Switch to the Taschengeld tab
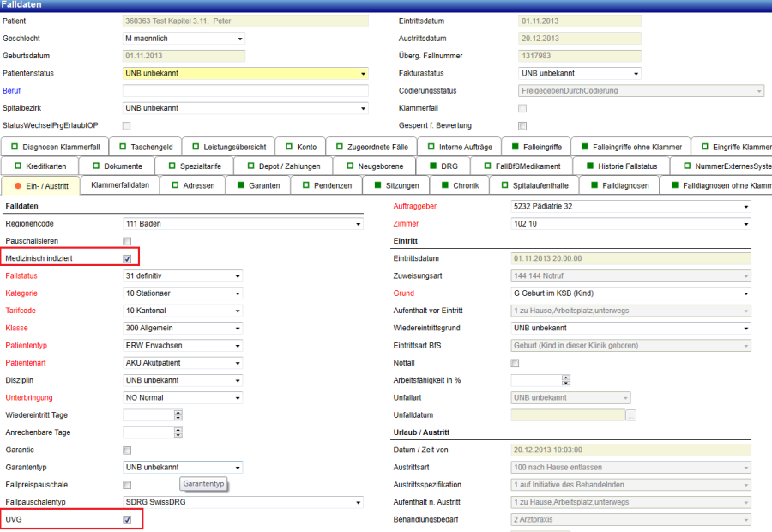This screenshot has width=772, height=532. pyautogui.click(x=146, y=147)
